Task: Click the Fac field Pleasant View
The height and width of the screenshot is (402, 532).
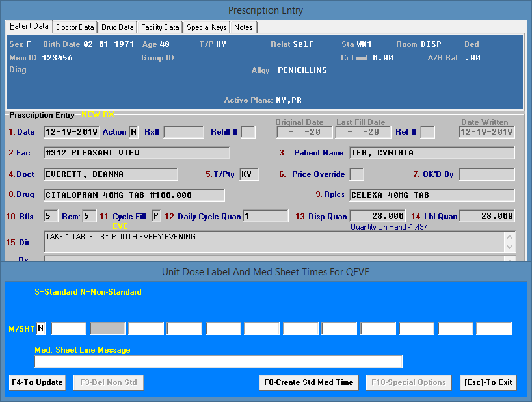Action: 137,153
